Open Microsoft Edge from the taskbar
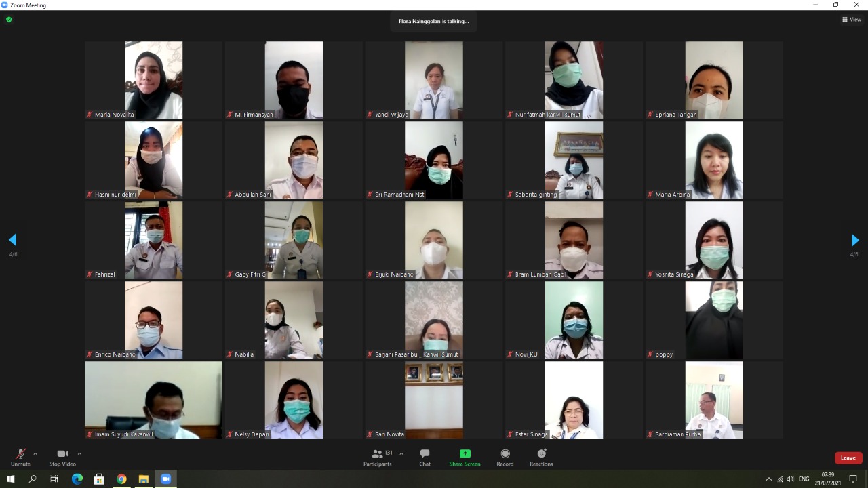 pos(77,479)
